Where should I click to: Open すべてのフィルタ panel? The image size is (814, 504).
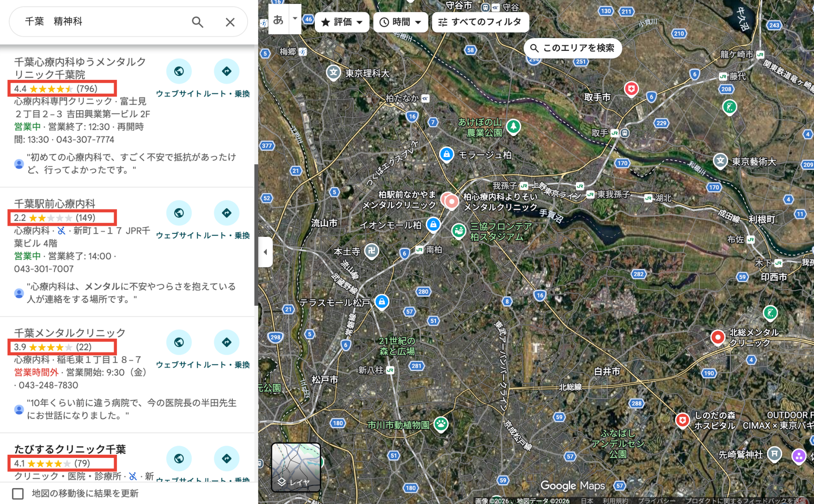click(x=480, y=22)
